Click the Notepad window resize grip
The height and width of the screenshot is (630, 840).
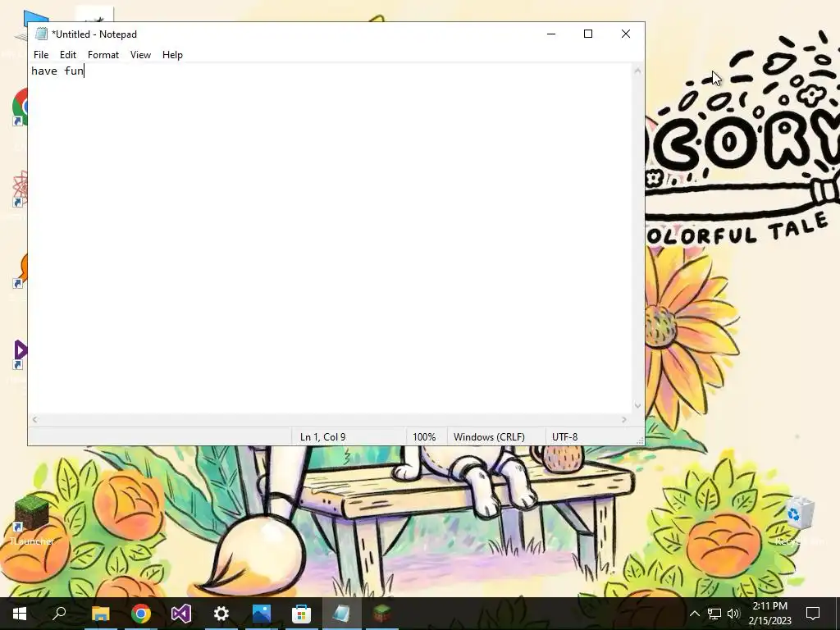[x=640, y=441]
